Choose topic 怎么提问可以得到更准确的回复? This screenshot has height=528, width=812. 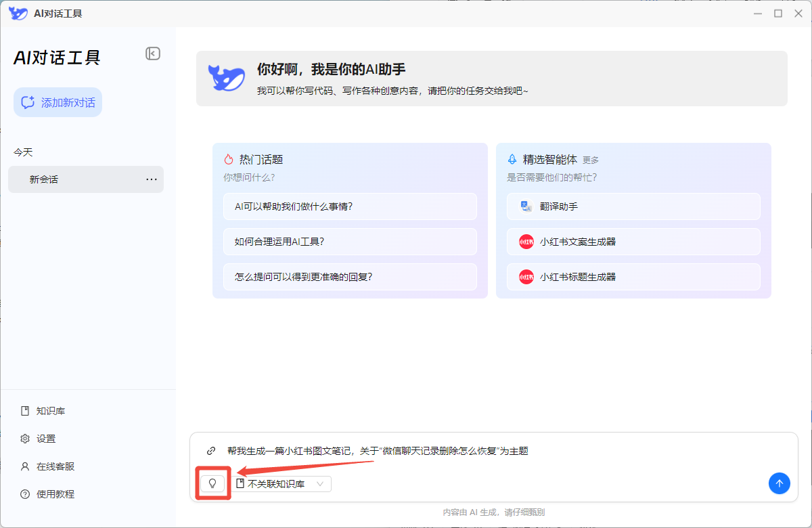[350, 277]
